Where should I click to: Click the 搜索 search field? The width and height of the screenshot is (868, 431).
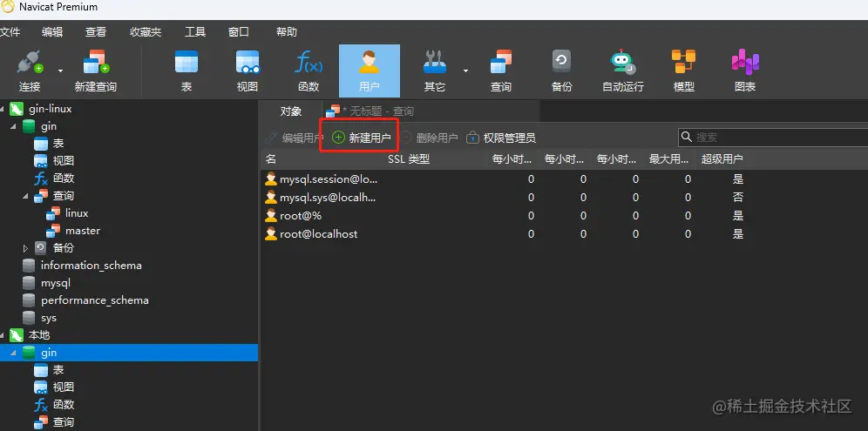pyautogui.click(x=773, y=138)
